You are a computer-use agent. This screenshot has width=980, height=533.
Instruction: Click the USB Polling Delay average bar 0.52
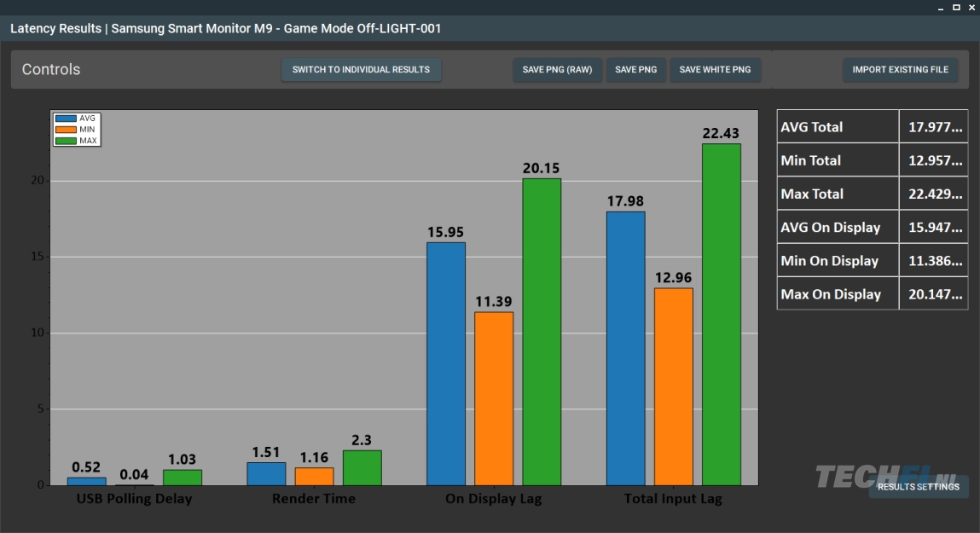[87, 481]
